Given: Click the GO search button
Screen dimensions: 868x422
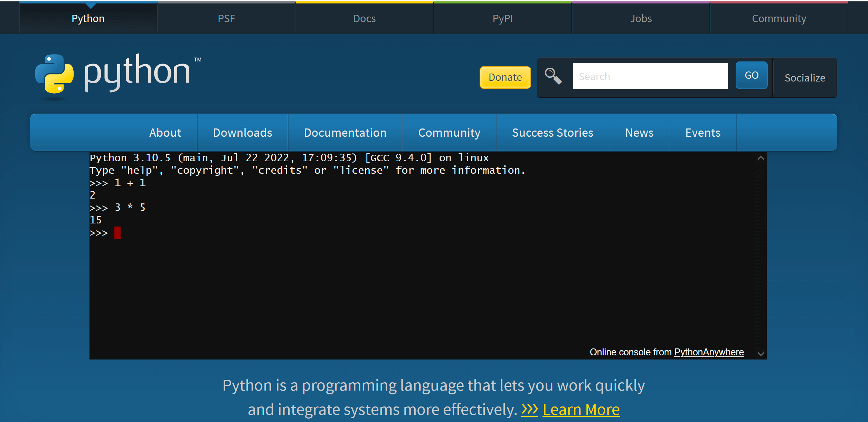Looking at the screenshot, I should [752, 76].
